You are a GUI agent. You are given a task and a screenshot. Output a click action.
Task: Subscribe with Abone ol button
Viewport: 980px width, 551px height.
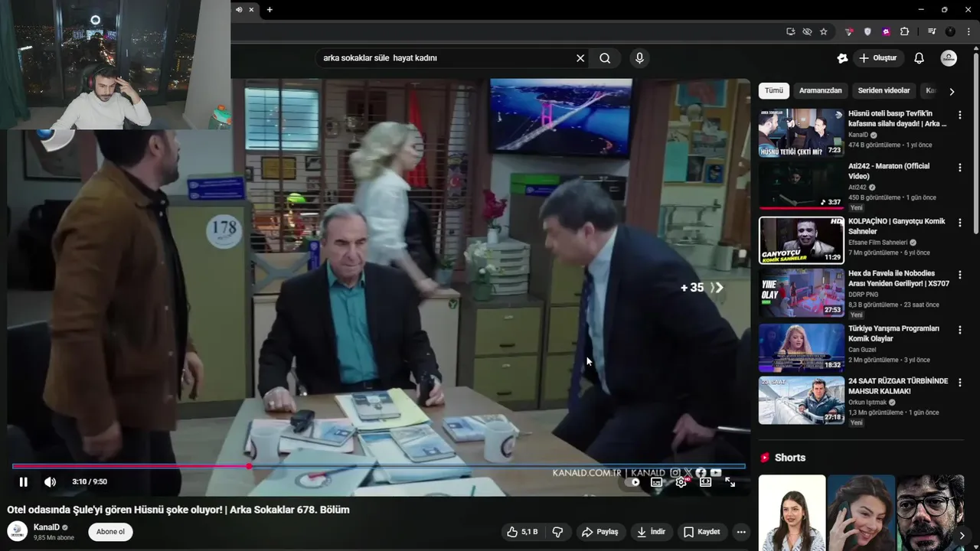110,532
